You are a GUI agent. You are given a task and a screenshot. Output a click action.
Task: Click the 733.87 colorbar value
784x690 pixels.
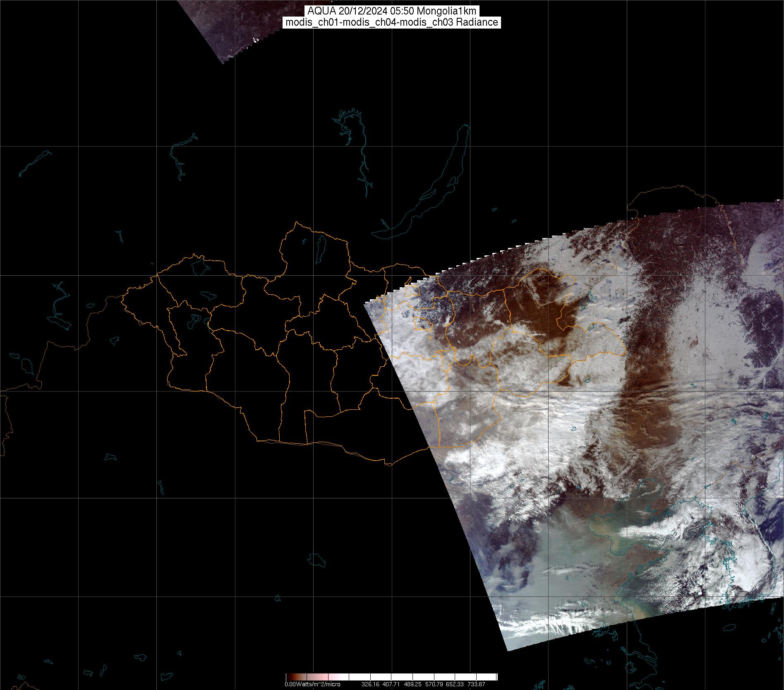pos(476,685)
